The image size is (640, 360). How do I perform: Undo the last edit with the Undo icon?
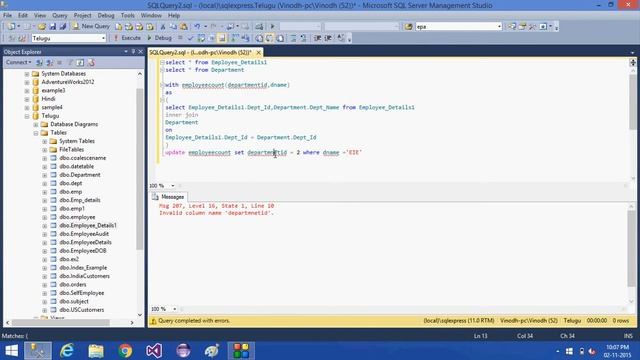click(197, 27)
